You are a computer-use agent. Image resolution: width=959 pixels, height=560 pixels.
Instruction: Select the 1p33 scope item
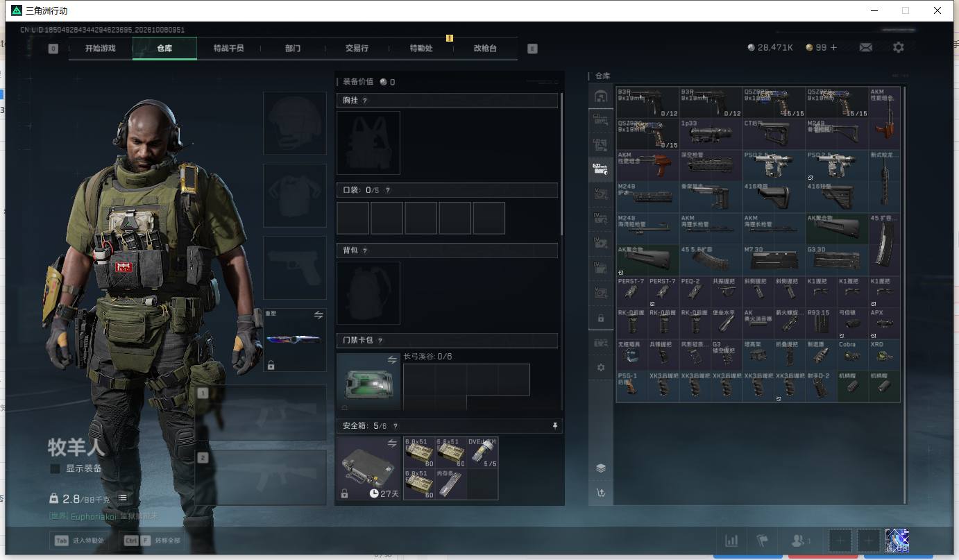click(711, 133)
